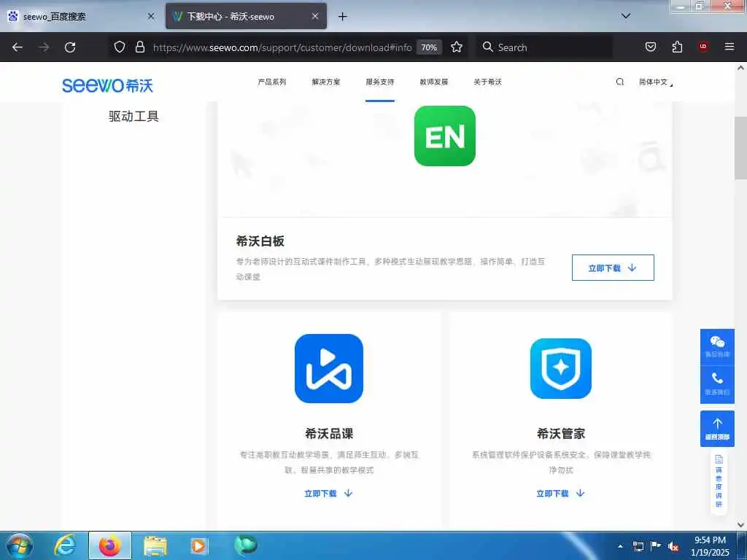Launch Internet Explorer from the taskbar

click(65, 545)
